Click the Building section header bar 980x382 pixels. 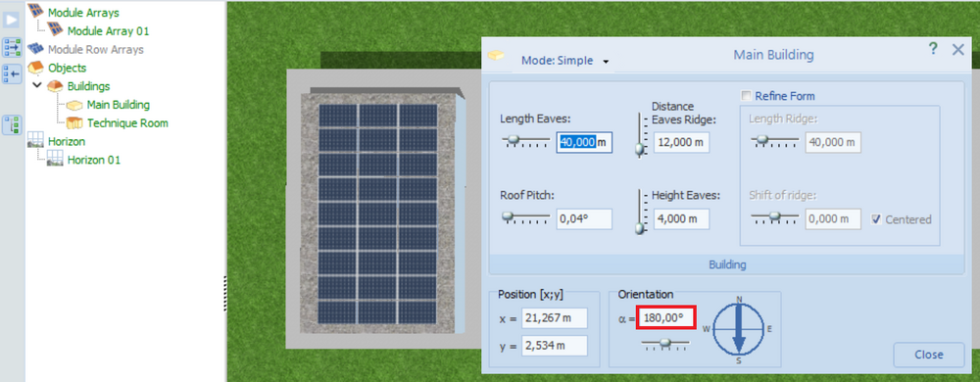coord(727,264)
